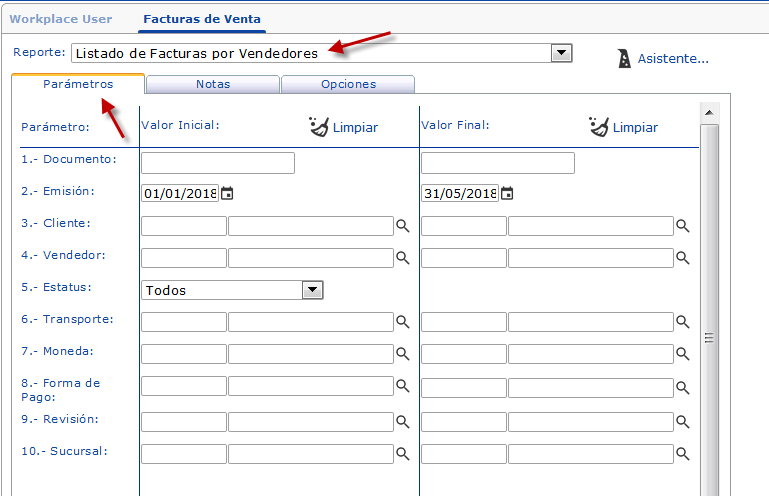Click search magnifier for final Vendedor

coord(683,258)
